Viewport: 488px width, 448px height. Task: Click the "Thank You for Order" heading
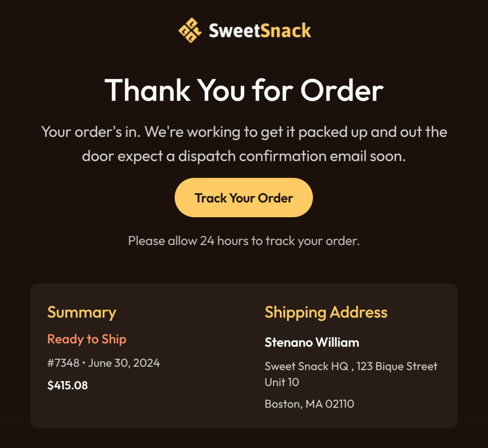click(244, 90)
